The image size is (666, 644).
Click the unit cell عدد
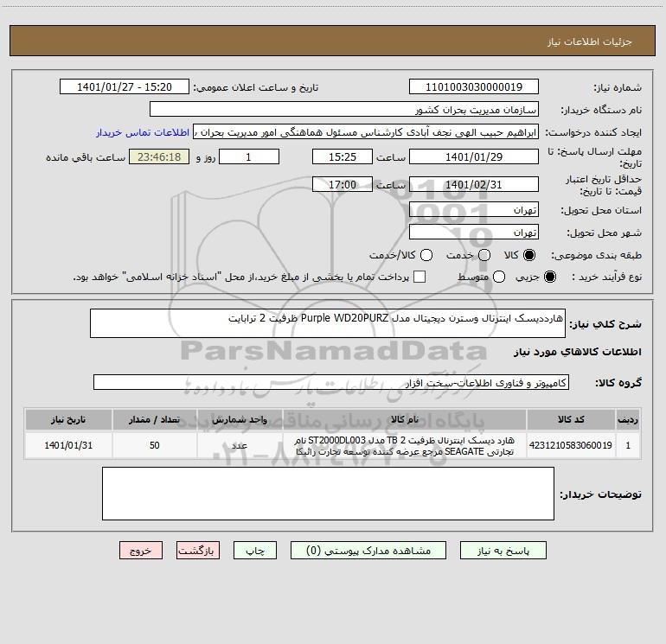click(x=240, y=445)
